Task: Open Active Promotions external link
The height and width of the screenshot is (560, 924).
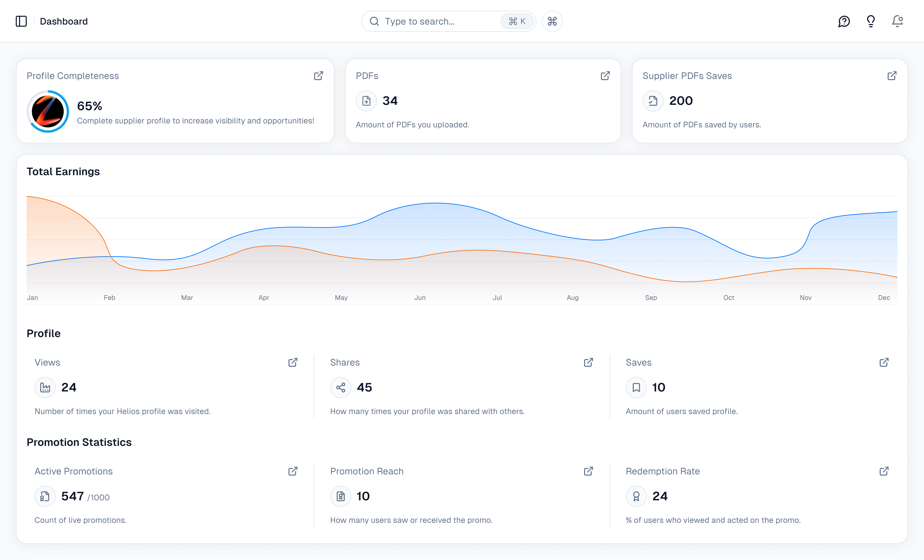Action: click(293, 471)
